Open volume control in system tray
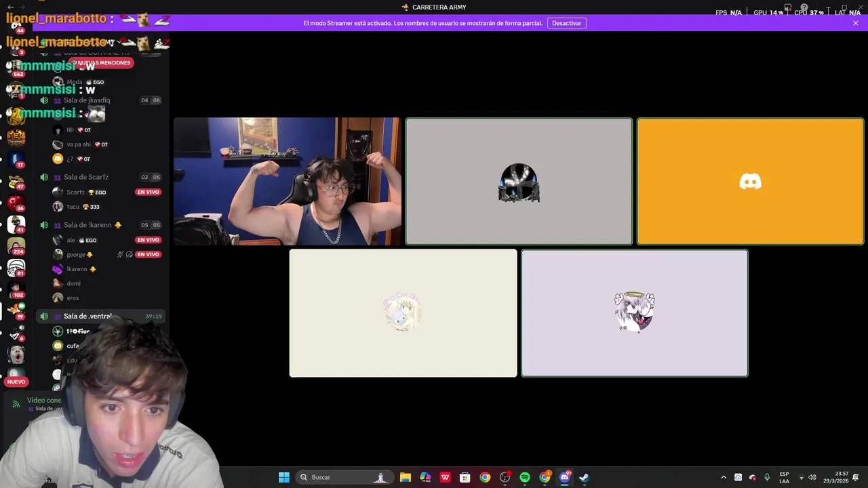868x488 pixels. click(x=812, y=477)
